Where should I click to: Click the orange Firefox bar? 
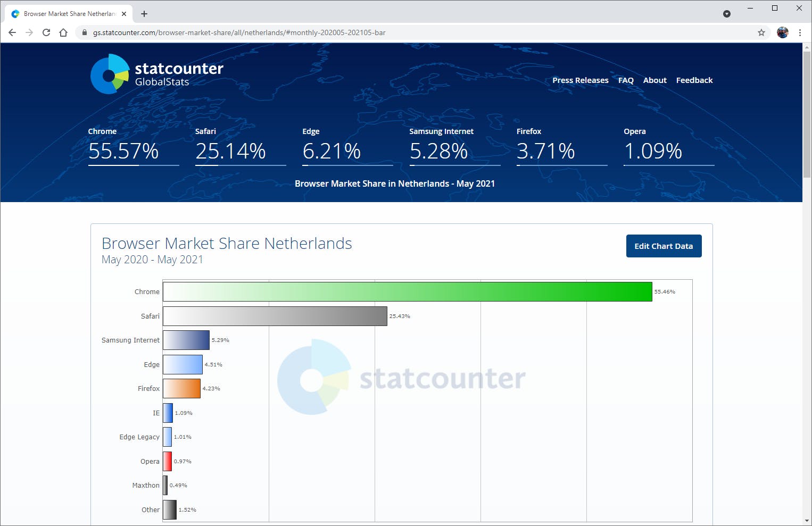coord(181,389)
